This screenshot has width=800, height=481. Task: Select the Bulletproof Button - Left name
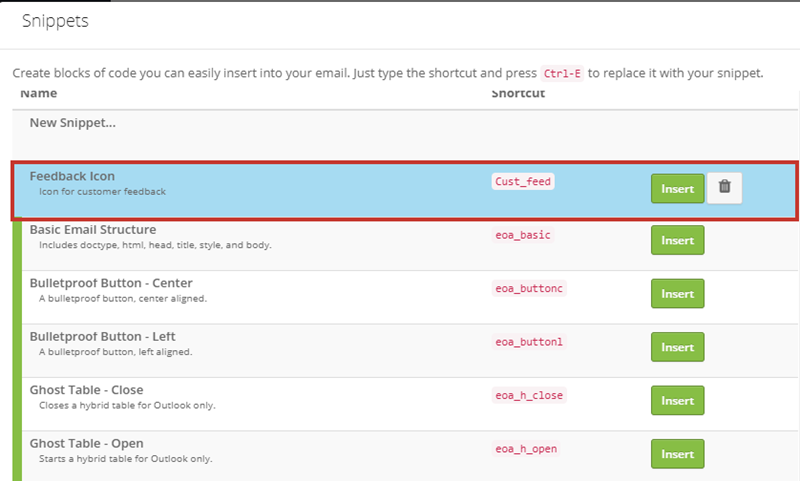(102, 337)
